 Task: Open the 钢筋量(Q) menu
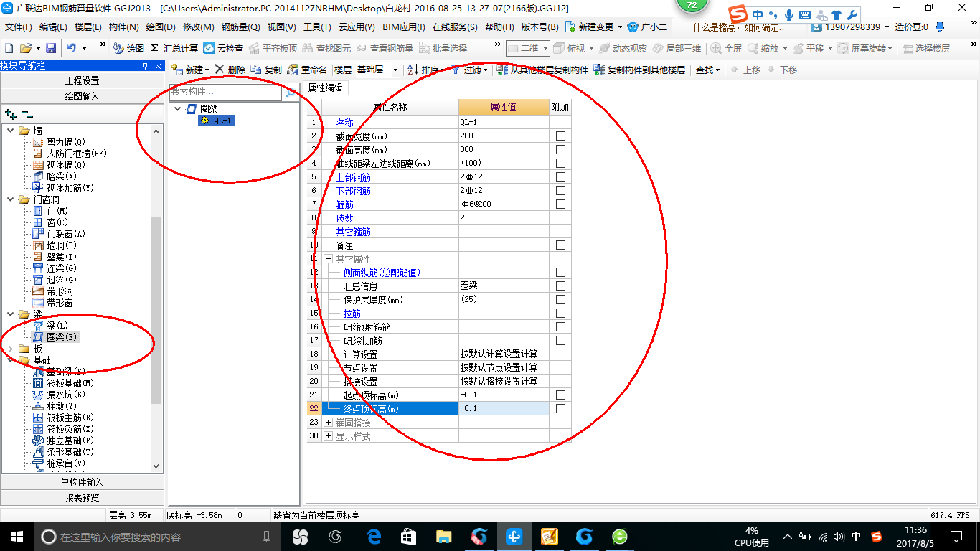240,27
